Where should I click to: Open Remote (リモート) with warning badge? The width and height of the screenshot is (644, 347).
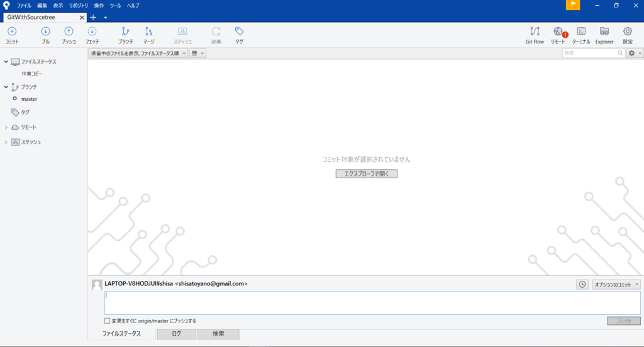coord(558,35)
